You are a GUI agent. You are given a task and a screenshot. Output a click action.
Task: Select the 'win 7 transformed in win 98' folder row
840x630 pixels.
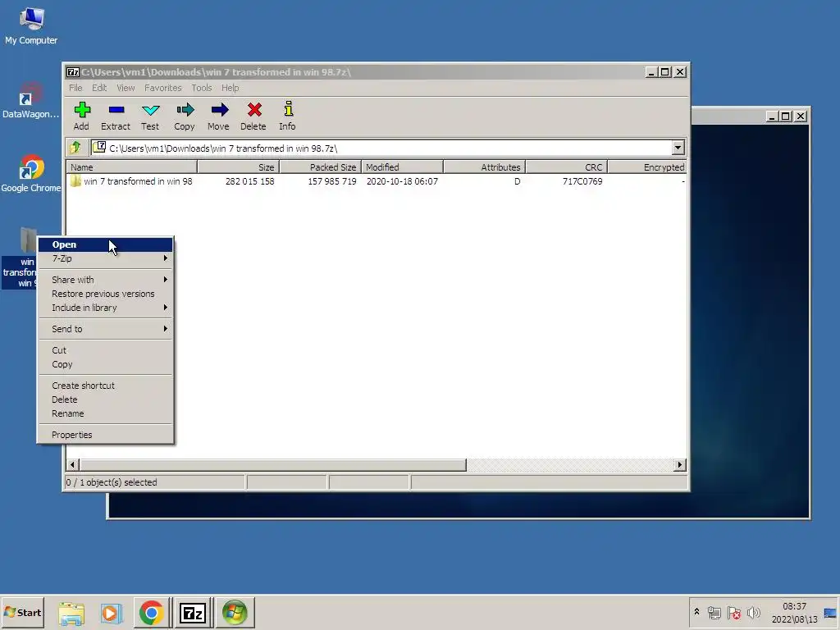tap(376, 181)
